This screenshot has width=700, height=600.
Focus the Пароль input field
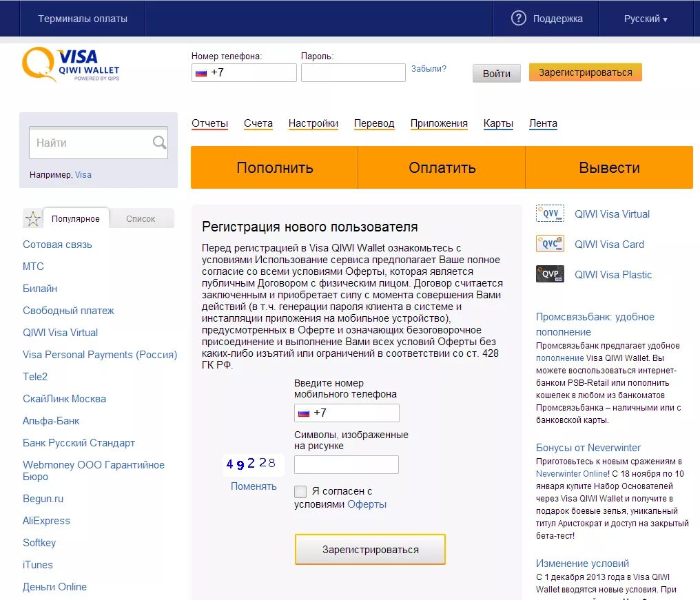353,73
